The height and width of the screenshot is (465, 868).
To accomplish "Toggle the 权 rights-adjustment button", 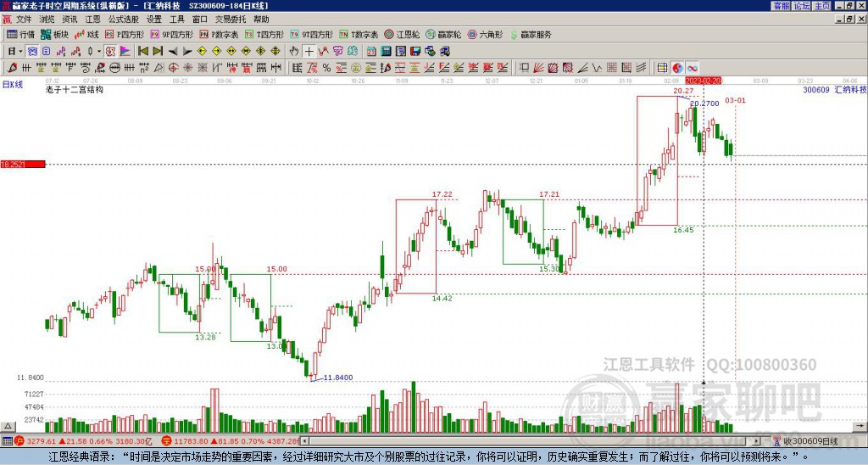I will click(110, 52).
